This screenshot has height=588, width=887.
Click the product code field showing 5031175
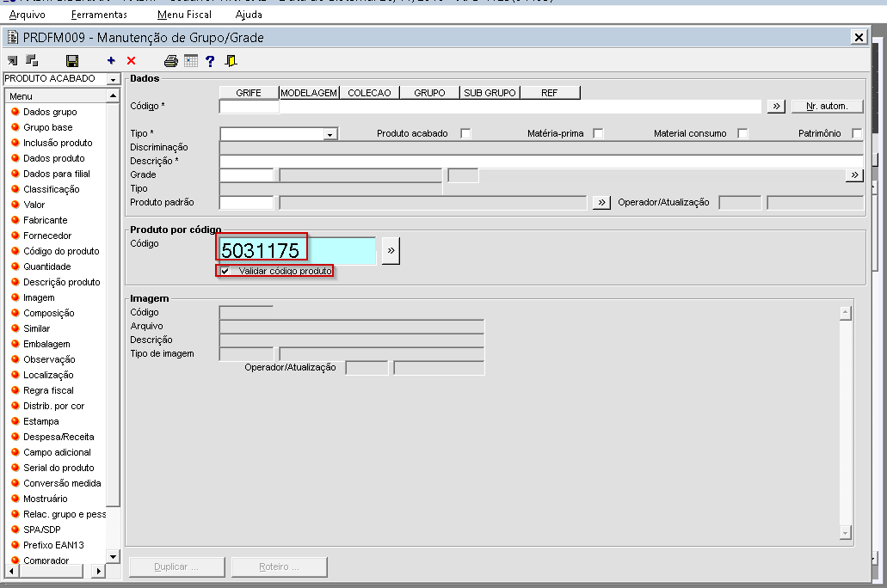click(x=298, y=250)
